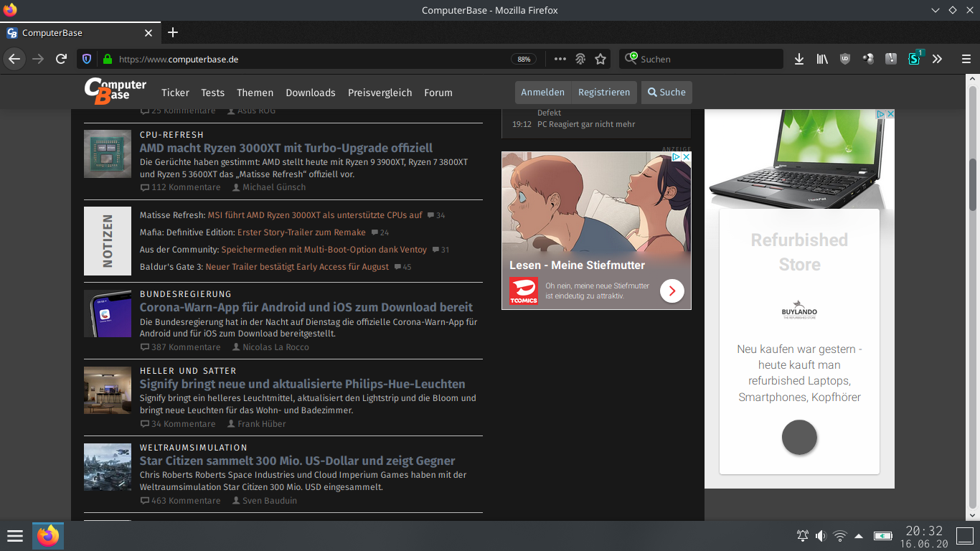Open the page actions three-dot menu
The width and height of the screenshot is (980, 551).
point(559,59)
